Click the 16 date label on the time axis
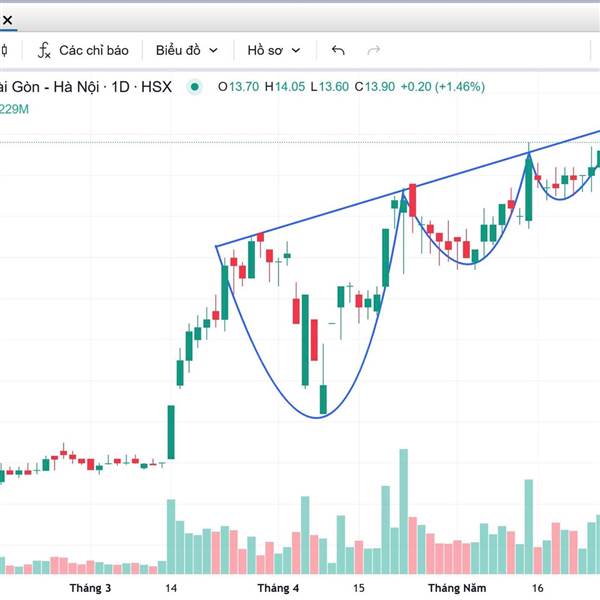Image resolution: width=600 pixels, height=600 pixels. coord(537,588)
